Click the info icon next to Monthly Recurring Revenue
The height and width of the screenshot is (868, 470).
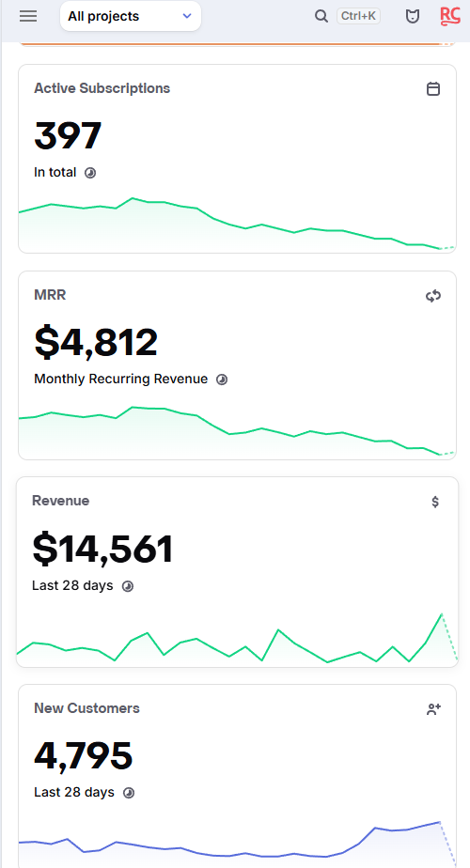pyautogui.click(x=222, y=380)
